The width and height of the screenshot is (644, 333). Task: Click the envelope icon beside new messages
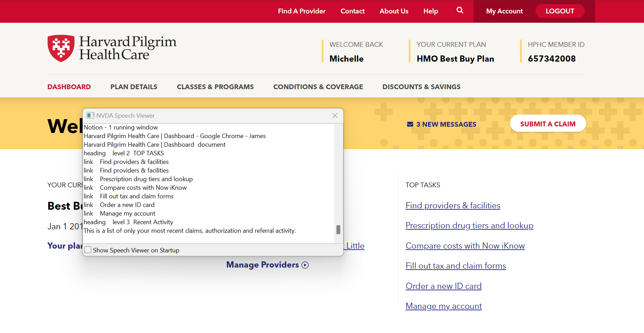[410, 124]
